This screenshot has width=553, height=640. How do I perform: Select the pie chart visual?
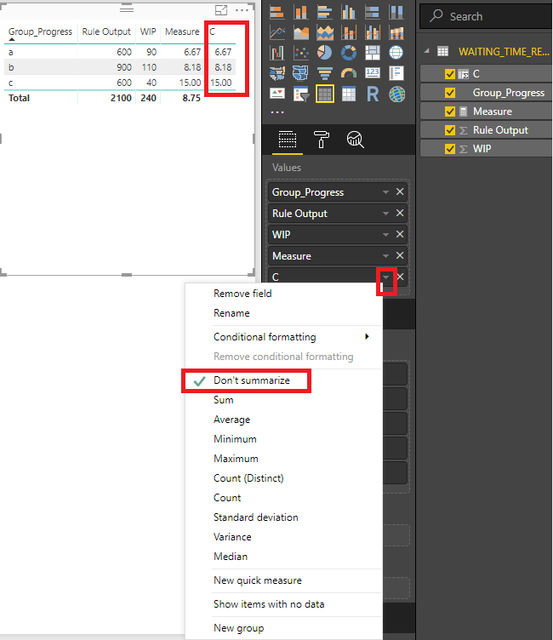click(x=325, y=53)
